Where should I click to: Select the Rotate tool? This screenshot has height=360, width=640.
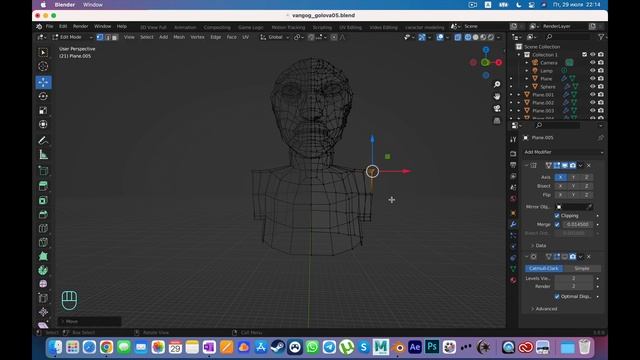[43, 96]
